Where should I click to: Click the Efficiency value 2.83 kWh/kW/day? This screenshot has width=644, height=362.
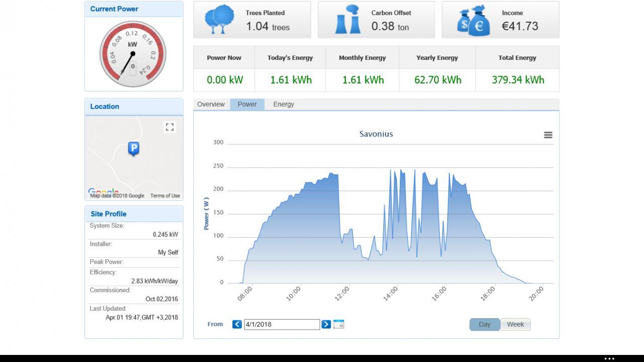[x=154, y=281]
